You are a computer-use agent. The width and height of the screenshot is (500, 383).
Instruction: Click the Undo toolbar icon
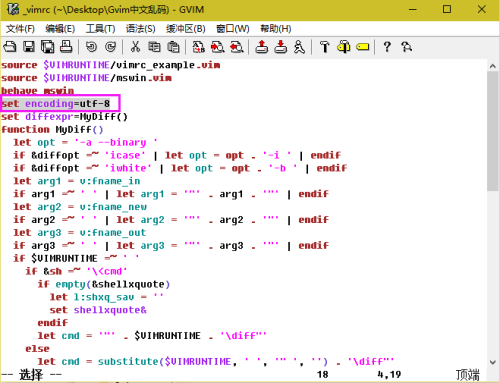pyautogui.click(x=91, y=47)
